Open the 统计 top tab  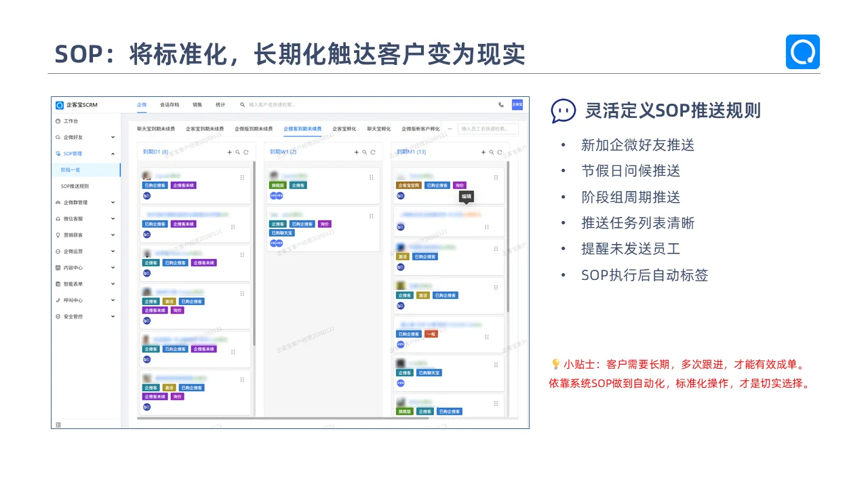pyautogui.click(x=220, y=105)
